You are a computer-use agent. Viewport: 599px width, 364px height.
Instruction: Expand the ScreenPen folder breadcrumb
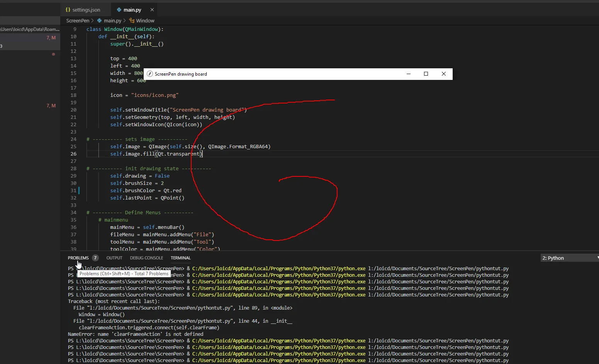click(78, 20)
